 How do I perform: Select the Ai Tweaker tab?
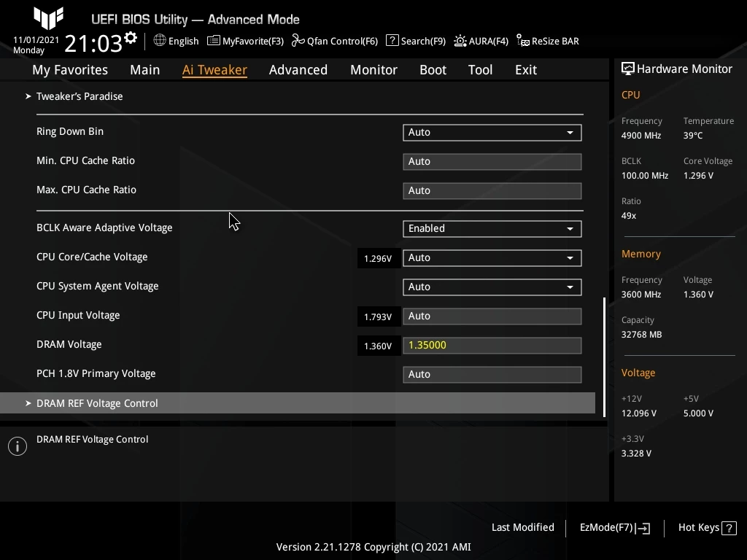pyautogui.click(x=214, y=69)
